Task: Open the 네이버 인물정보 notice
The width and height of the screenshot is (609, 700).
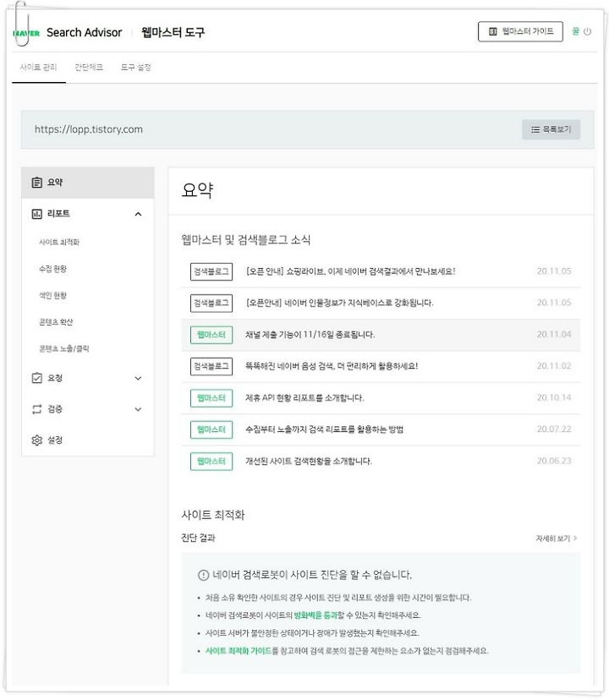Action: coord(339,304)
